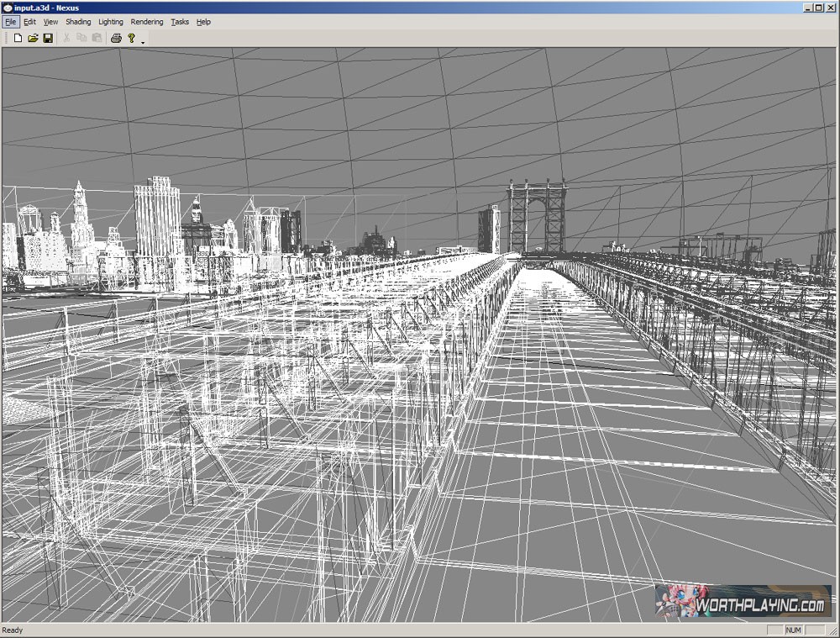Click the toolbar drag handle grip
Viewport: 840px width, 638px height.
click(5, 38)
